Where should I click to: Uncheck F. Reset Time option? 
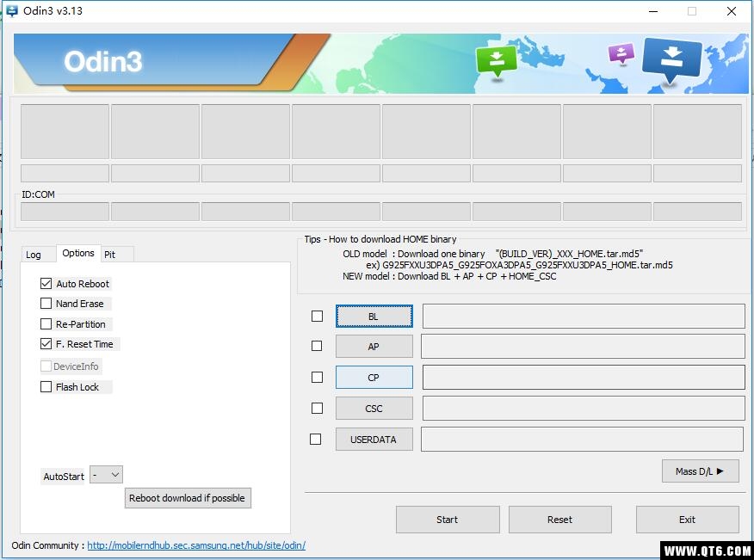pyautogui.click(x=46, y=344)
